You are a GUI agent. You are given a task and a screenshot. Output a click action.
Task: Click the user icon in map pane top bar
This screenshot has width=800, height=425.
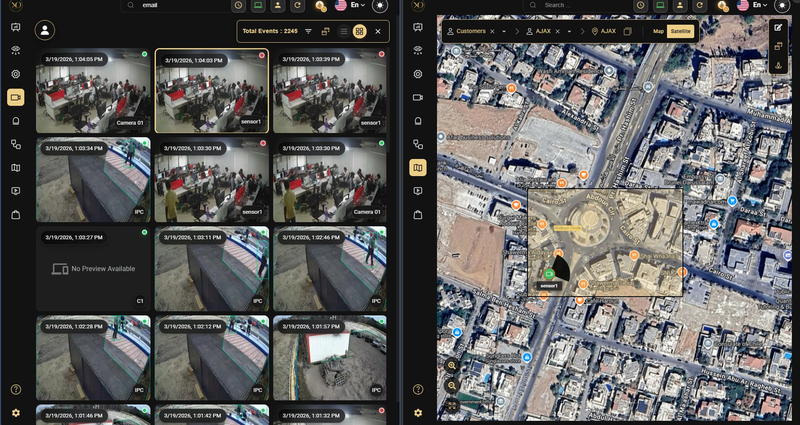[x=680, y=6]
